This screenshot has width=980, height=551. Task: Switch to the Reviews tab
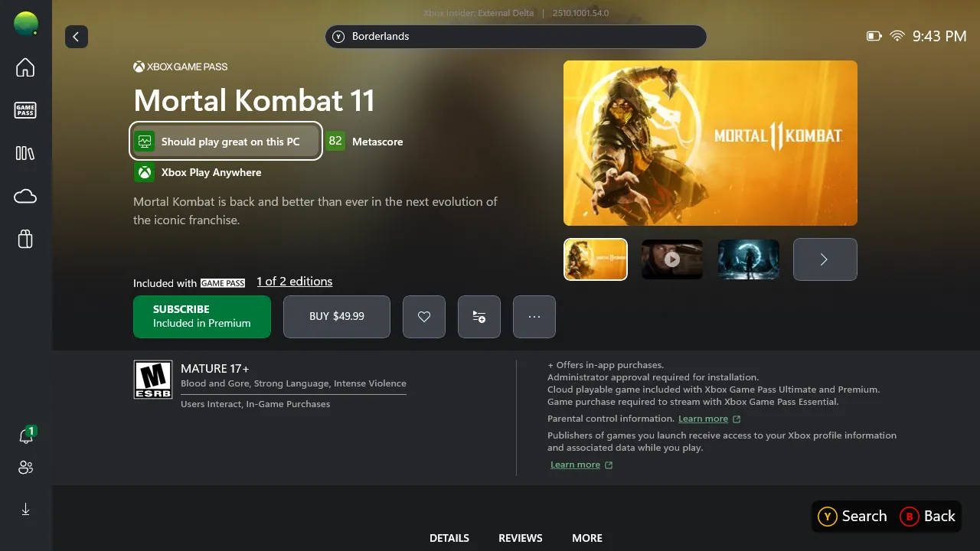pos(521,538)
